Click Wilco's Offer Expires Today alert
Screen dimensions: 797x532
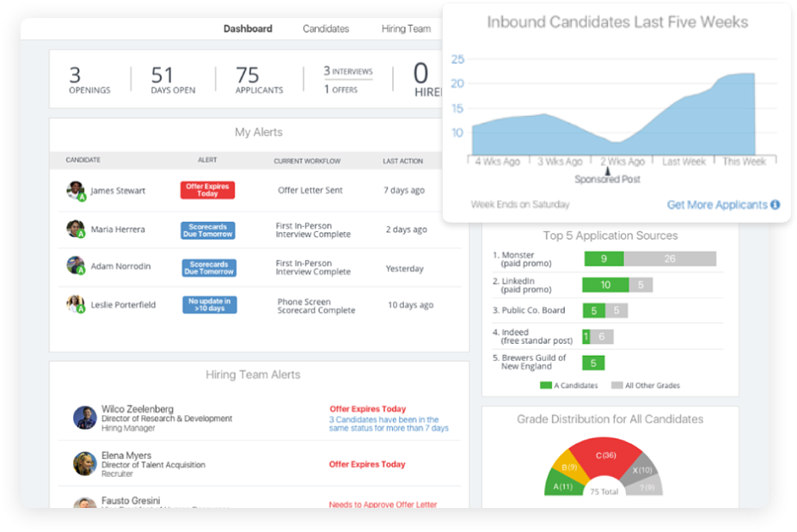(367, 409)
